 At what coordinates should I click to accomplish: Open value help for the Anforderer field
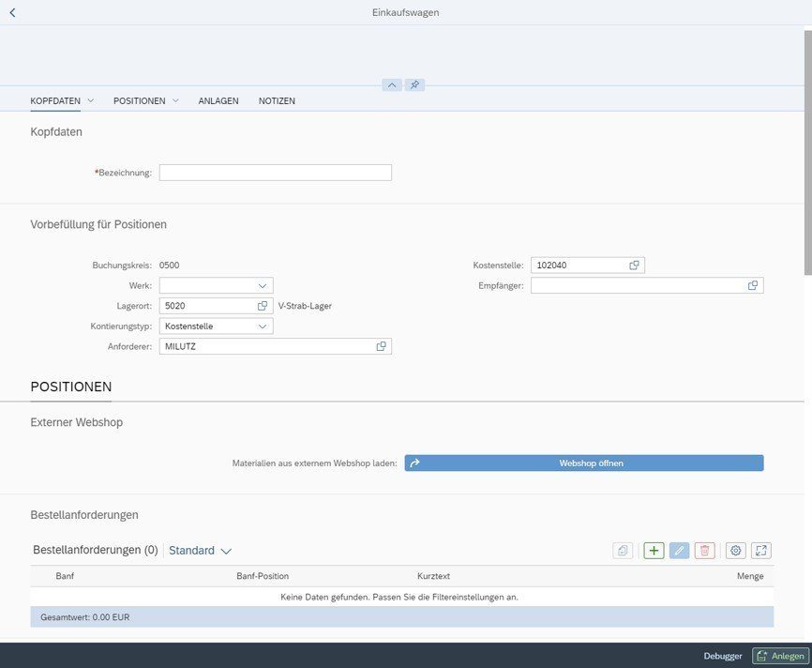click(x=381, y=345)
